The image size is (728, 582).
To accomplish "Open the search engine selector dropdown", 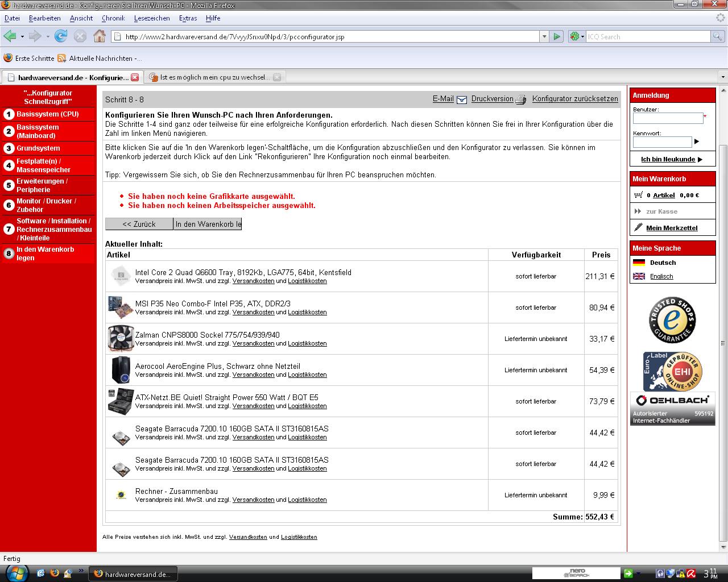I will pos(577,36).
